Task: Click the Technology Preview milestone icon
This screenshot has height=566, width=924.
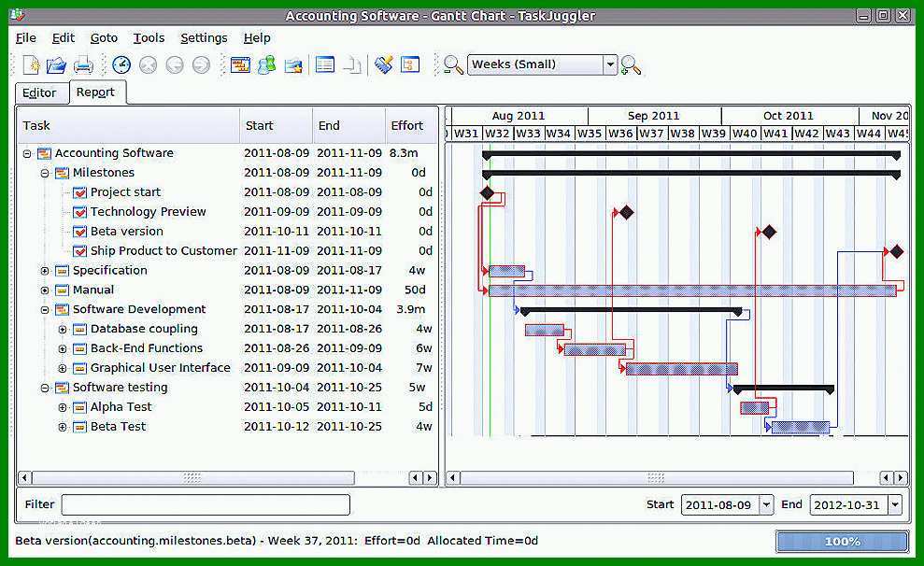Action: click(79, 212)
